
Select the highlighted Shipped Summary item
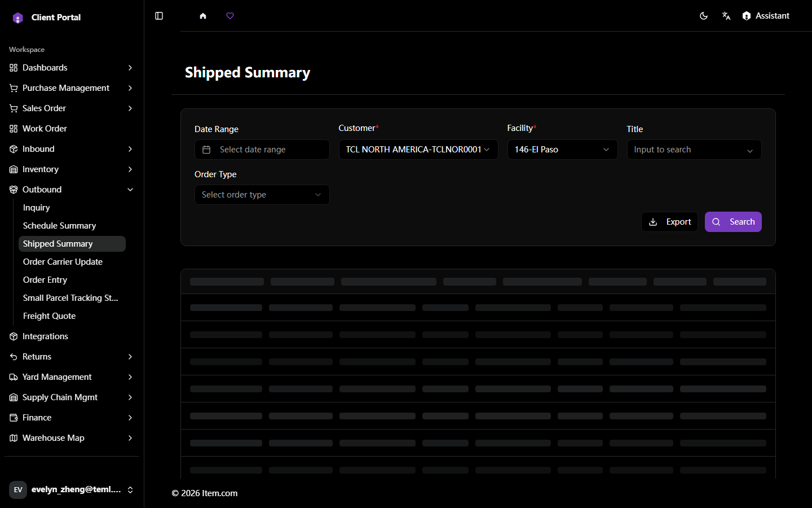pos(72,244)
